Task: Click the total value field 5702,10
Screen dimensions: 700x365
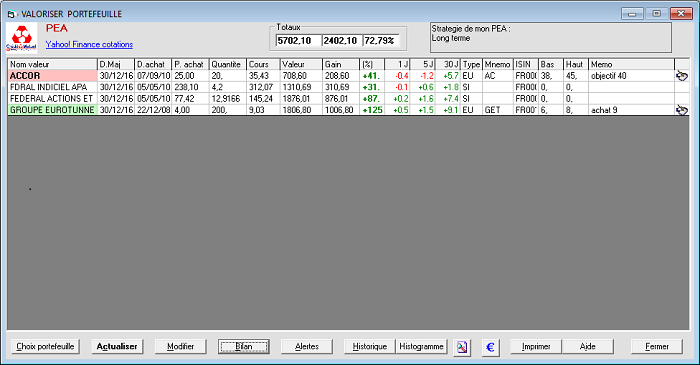Action: click(x=298, y=41)
